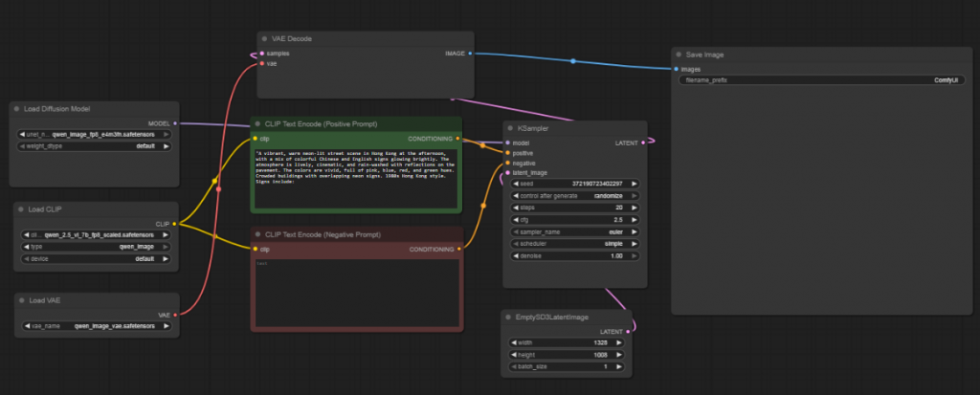
Task: Click the clip input port on Positive Prompt node
Action: tap(255, 139)
